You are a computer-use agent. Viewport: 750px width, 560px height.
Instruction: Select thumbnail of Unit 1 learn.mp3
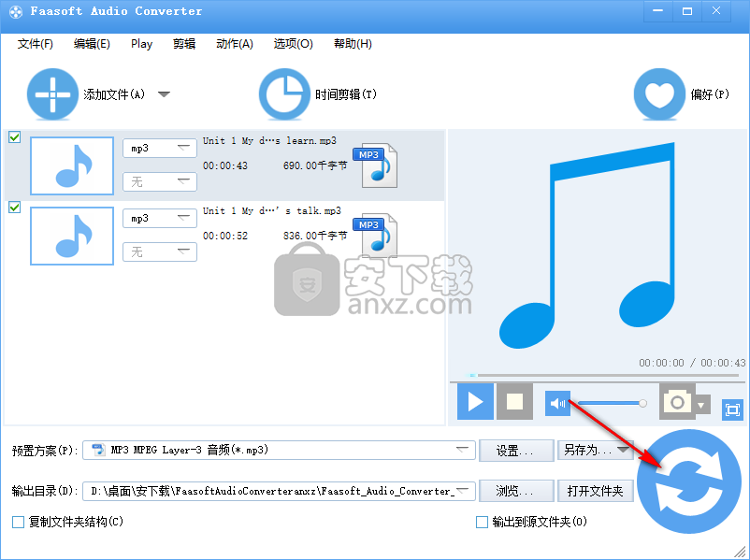coord(72,166)
